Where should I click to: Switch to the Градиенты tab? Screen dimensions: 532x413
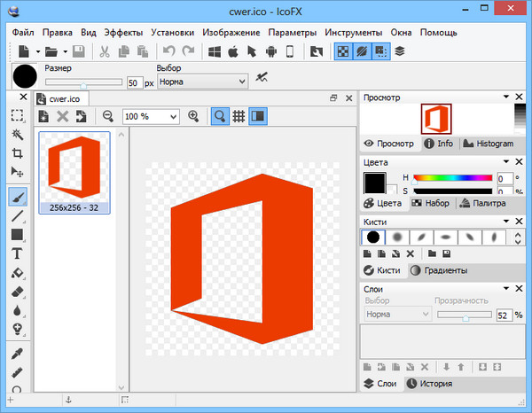coord(439,270)
